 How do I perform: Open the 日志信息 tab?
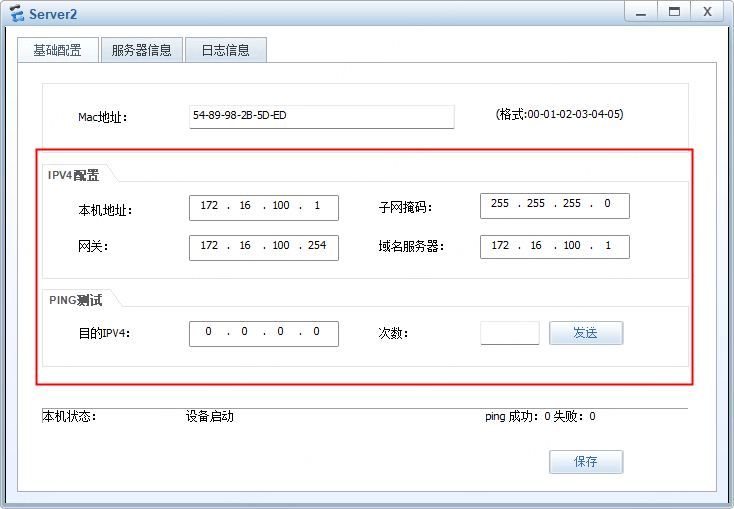[x=226, y=50]
